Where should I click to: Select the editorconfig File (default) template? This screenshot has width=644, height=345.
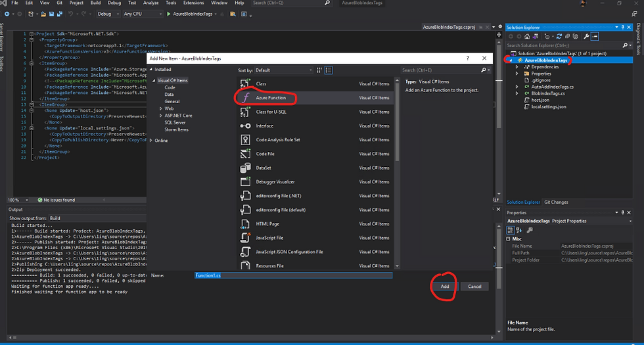point(315,210)
